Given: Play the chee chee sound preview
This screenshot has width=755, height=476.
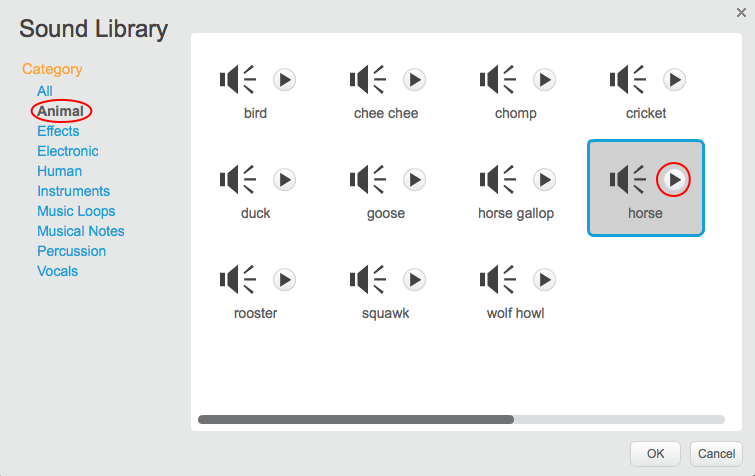Looking at the screenshot, I should coord(414,79).
